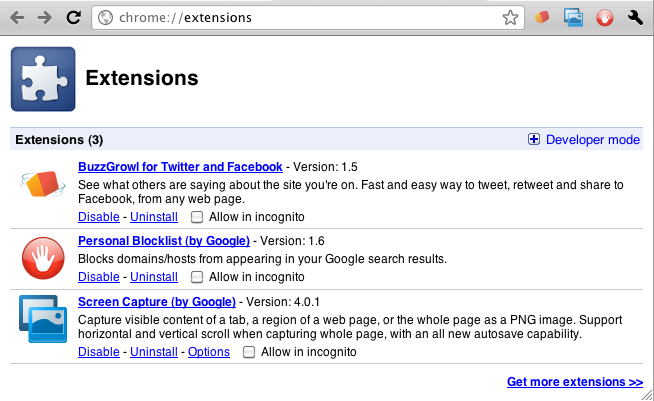Open BuzzGrowl for Twitter and Facebook title link
The width and height of the screenshot is (654, 401).
(180, 167)
